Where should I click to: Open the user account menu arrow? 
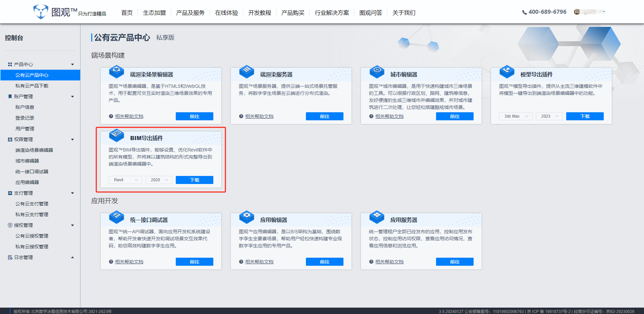[604, 12]
